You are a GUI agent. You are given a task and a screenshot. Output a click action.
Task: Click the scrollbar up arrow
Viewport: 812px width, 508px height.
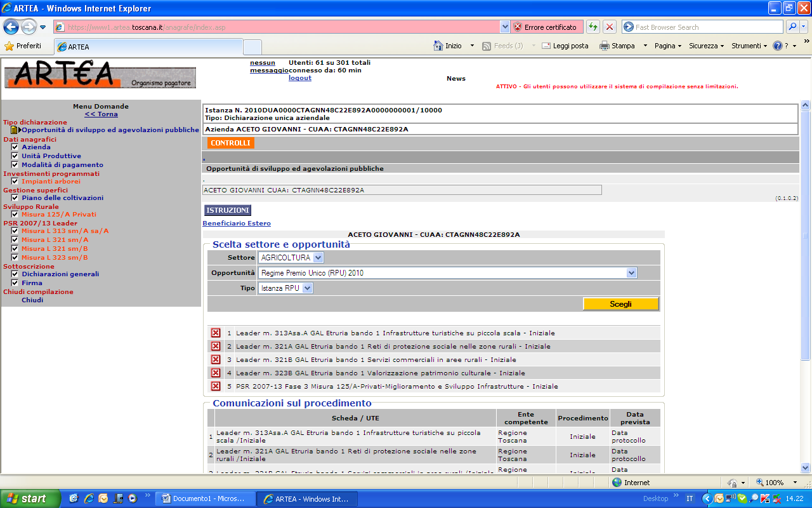tap(806, 105)
